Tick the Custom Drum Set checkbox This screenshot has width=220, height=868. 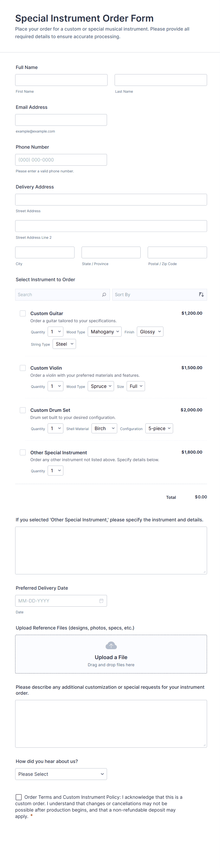[x=23, y=410]
